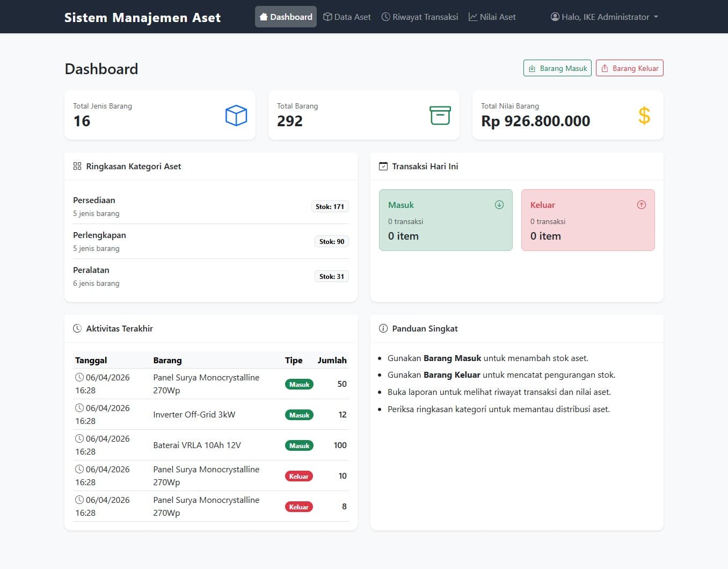Open the Nilai Aset page
728x569 pixels.
point(492,17)
